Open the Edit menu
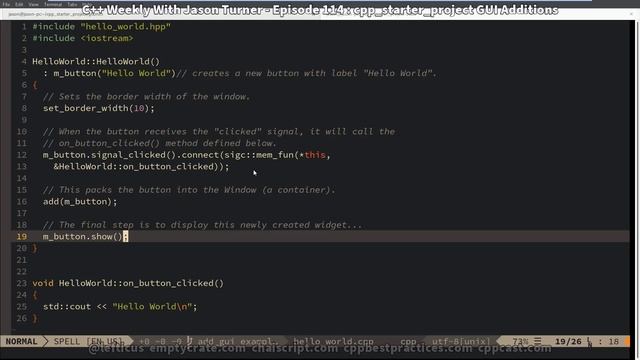 19,4
